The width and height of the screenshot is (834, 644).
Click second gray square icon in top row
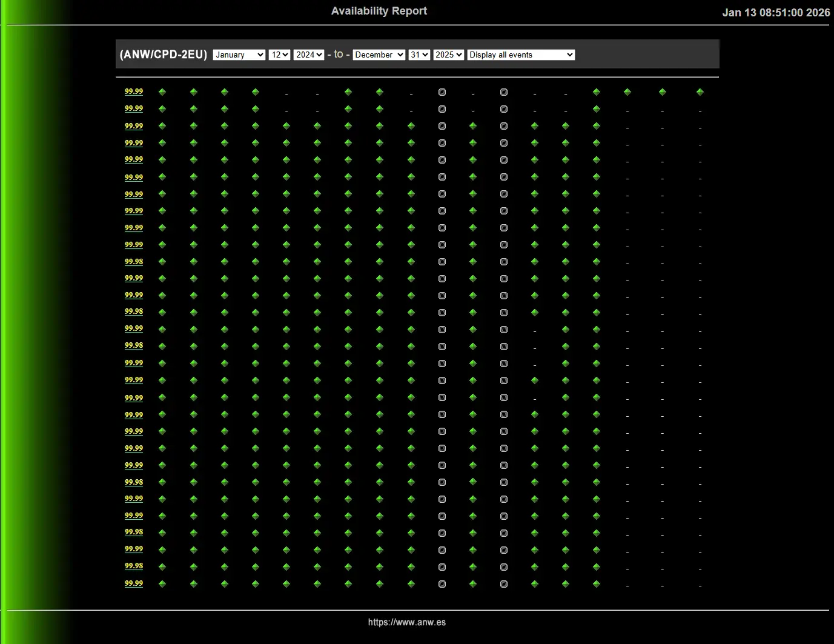click(x=504, y=92)
